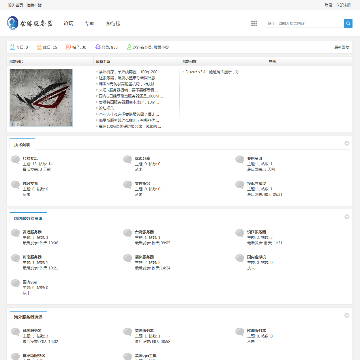Open the second forum category title link

(28, 219)
